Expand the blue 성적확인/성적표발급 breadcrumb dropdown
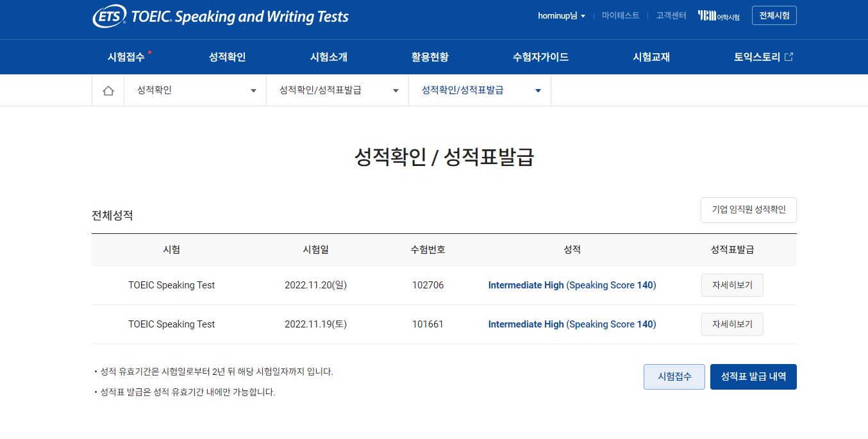Viewport: 868px width, 439px height. pos(480,90)
